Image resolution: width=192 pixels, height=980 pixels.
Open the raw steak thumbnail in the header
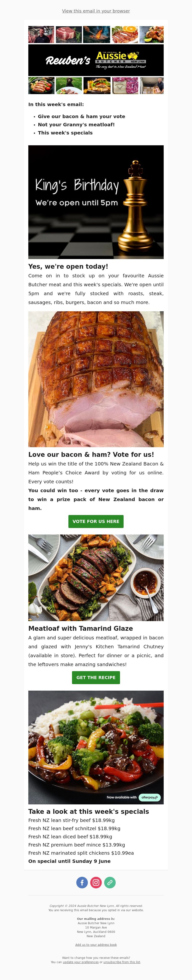coord(69,35)
